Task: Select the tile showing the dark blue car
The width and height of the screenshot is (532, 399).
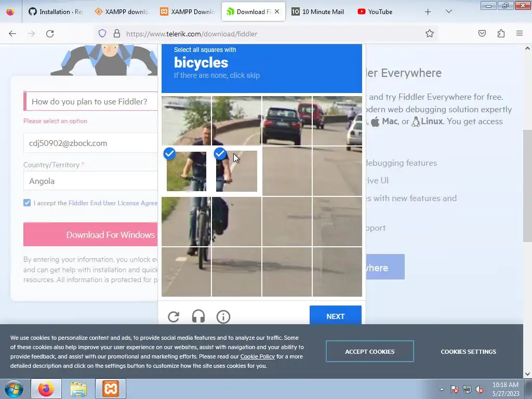Action: pyautogui.click(x=287, y=121)
